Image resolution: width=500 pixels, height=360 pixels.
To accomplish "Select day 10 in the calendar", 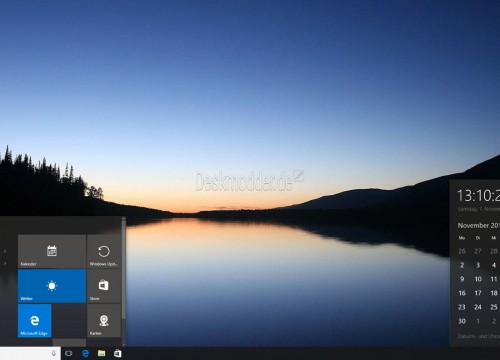I will click(x=478, y=279).
